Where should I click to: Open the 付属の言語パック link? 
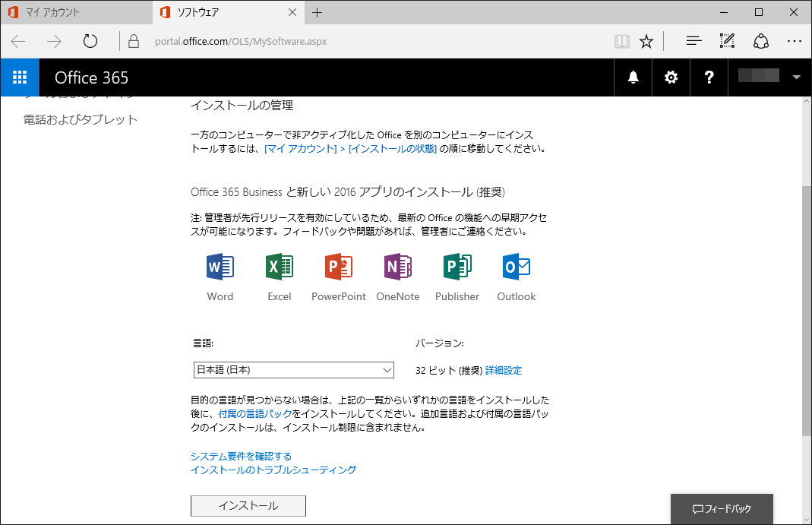[255, 414]
